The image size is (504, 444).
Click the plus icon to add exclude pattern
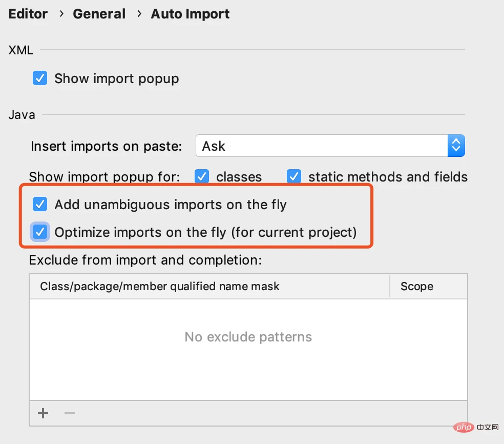click(x=43, y=413)
